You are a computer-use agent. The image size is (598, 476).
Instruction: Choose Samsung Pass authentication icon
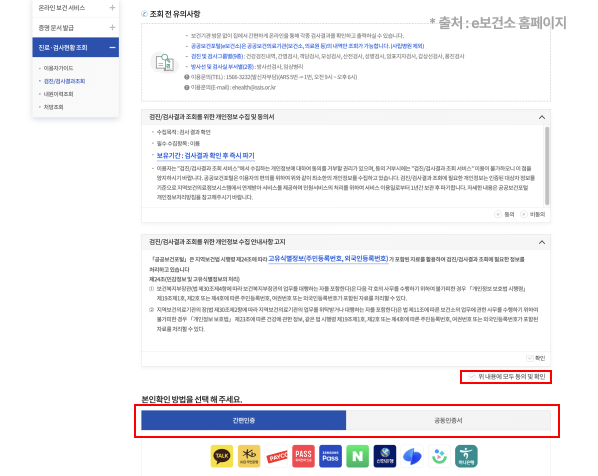pos(330,456)
